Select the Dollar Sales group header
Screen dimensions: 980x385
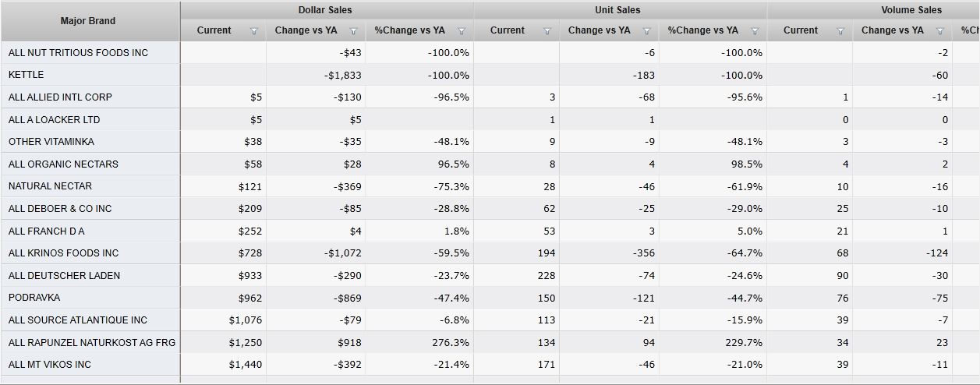(325, 10)
